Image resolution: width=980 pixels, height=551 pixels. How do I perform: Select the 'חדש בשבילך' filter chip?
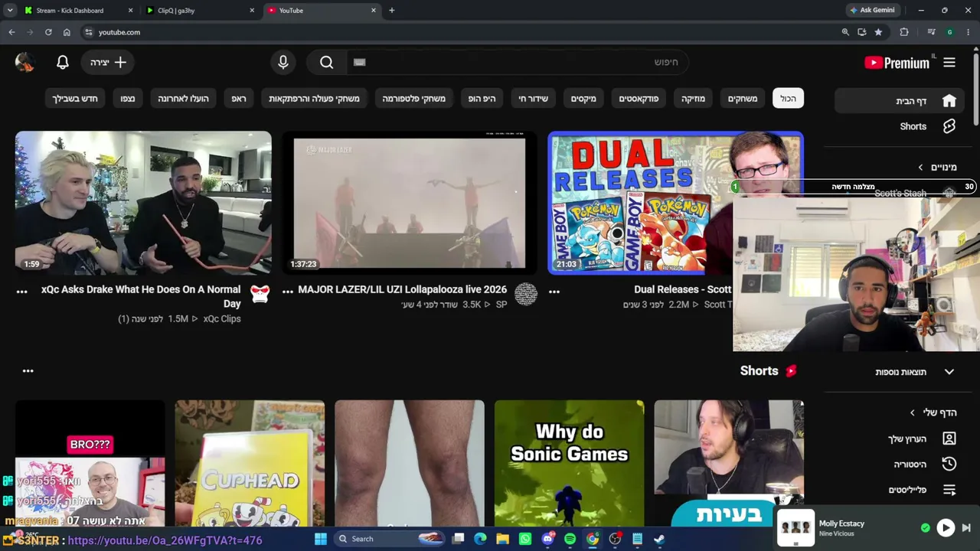[75, 99]
